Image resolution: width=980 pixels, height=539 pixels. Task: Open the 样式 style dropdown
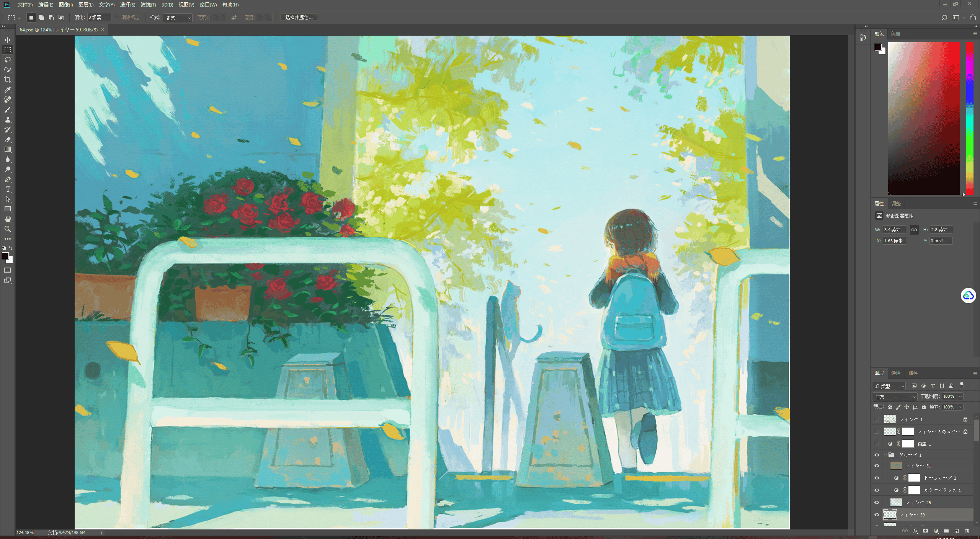(178, 18)
